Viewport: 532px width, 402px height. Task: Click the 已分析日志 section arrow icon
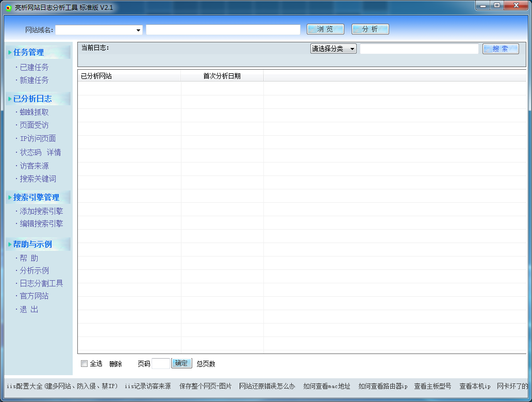[10, 99]
